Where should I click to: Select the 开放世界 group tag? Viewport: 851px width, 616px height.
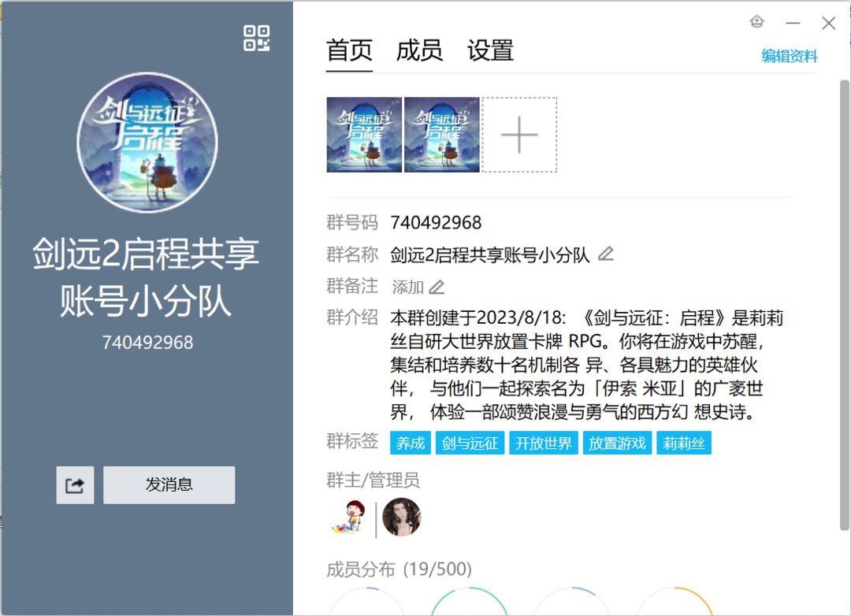[x=543, y=443]
